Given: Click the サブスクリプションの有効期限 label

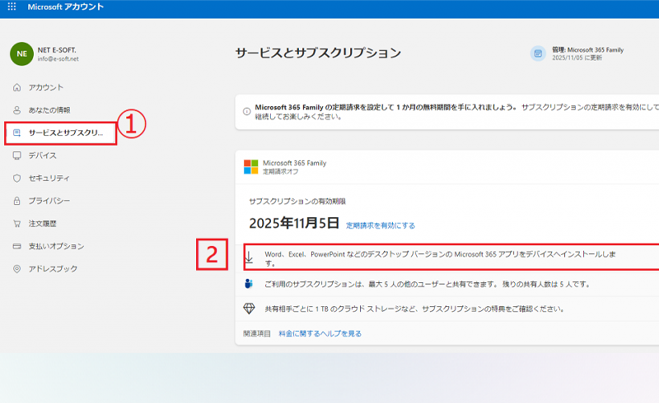Looking at the screenshot, I should (x=297, y=201).
